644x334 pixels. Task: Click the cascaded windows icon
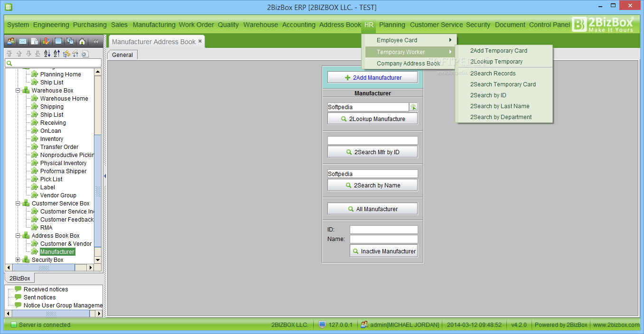tap(70, 41)
